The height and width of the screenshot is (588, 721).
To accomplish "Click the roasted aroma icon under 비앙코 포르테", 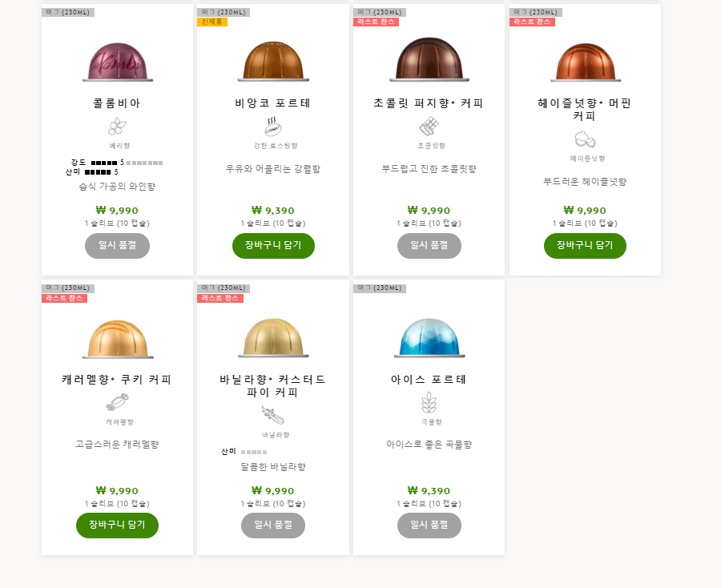I will click(273, 127).
